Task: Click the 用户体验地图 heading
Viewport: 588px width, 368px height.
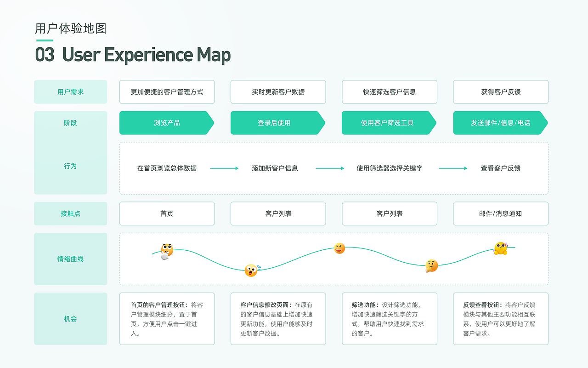Action: (71, 29)
